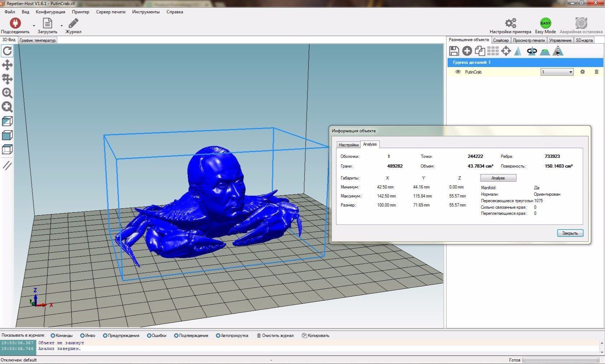
Task: Click the zoom to fit objects icon
Action: point(7,107)
